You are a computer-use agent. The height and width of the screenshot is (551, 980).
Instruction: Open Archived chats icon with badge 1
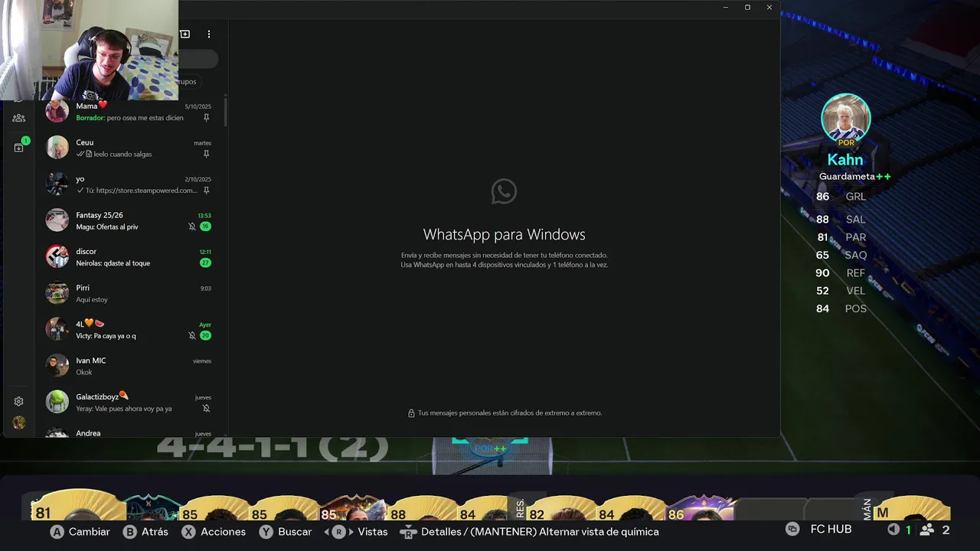pyautogui.click(x=19, y=147)
